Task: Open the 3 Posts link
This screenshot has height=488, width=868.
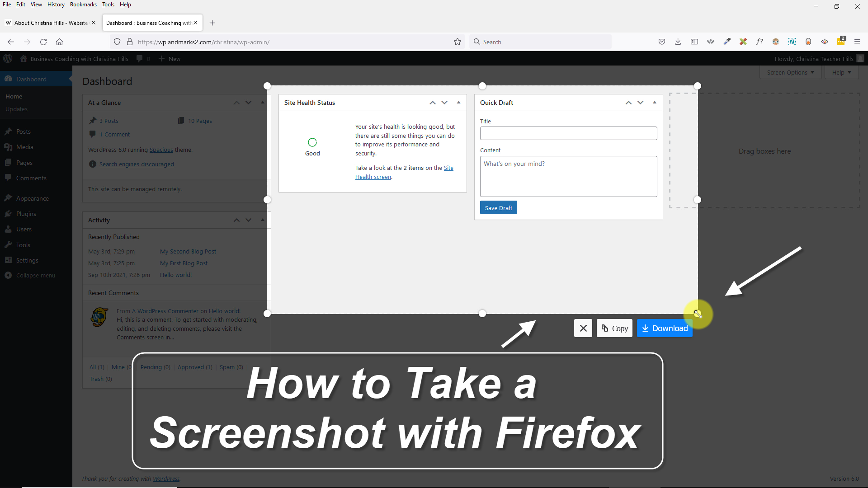Action: 109,121
